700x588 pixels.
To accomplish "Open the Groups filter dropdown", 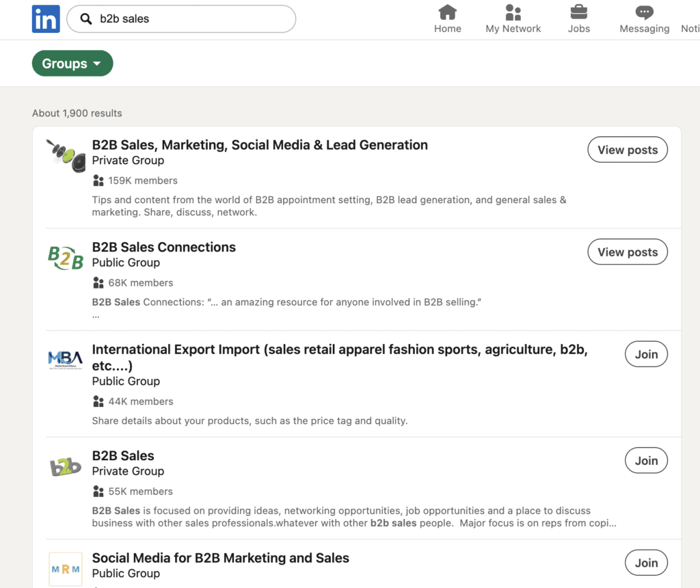I will (x=72, y=63).
